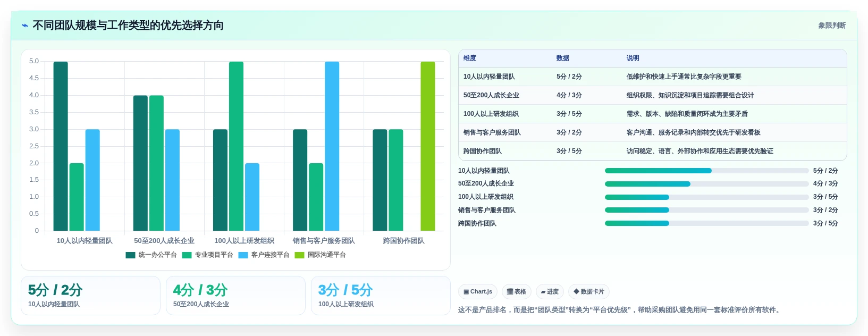Click the title 不同团队规模与工作类型的优先选择方向
The width and height of the screenshot is (868, 336).
pos(128,26)
